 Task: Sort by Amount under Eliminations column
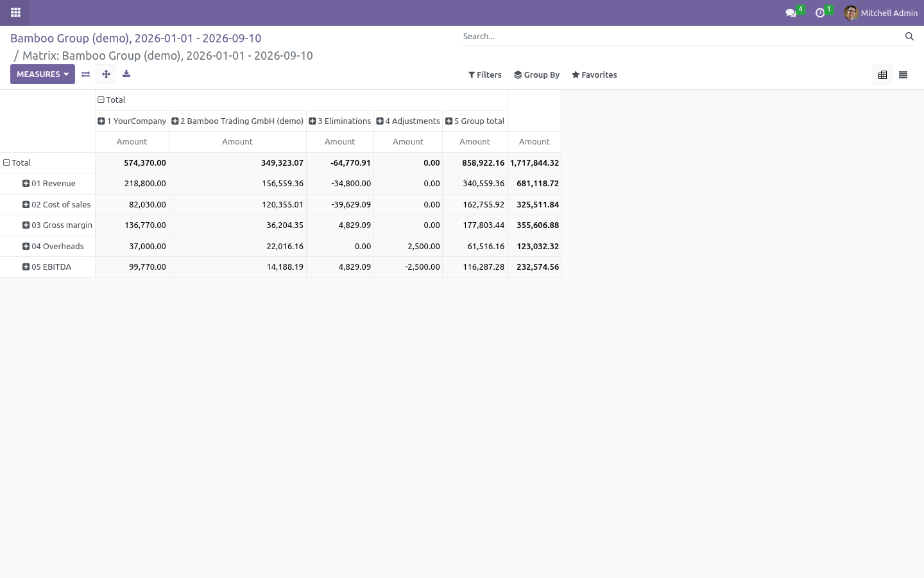pos(340,142)
